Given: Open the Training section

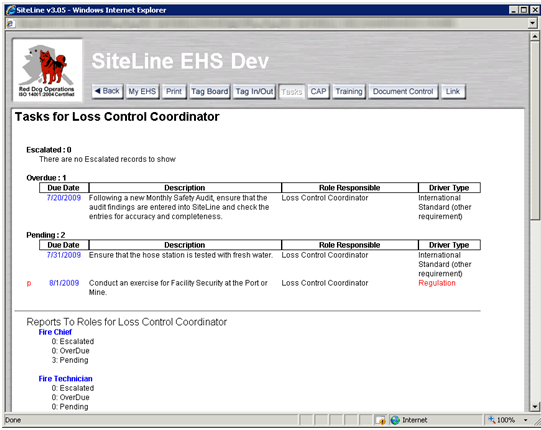Looking at the screenshot, I should 349,91.
